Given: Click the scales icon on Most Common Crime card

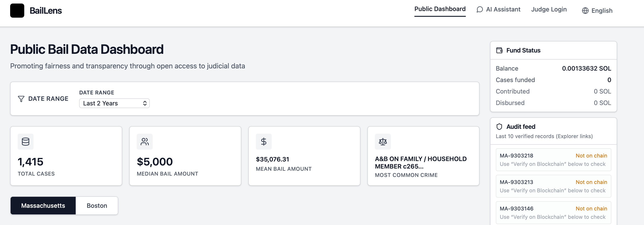Looking at the screenshot, I should click(x=382, y=142).
